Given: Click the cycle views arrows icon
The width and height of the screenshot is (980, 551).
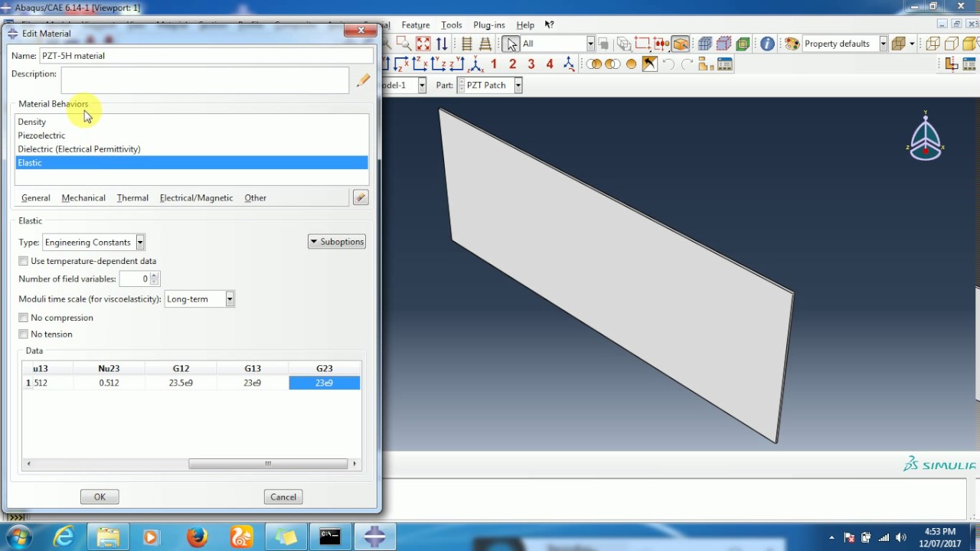Looking at the screenshot, I should 442,44.
